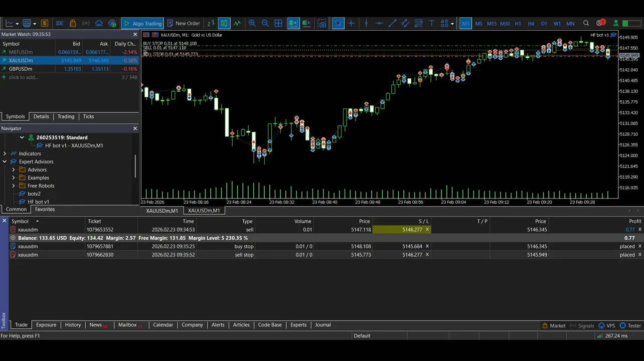Switch chart to M1 timeframe
Image resolution: width=644 pixels, height=361 pixels.
tap(465, 23)
